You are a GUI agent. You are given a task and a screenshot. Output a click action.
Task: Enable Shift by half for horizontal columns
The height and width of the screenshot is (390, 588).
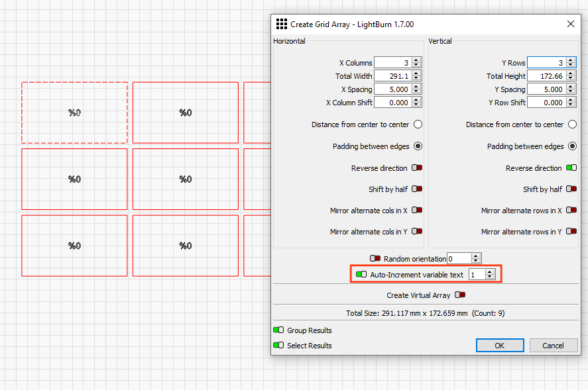coord(416,189)
